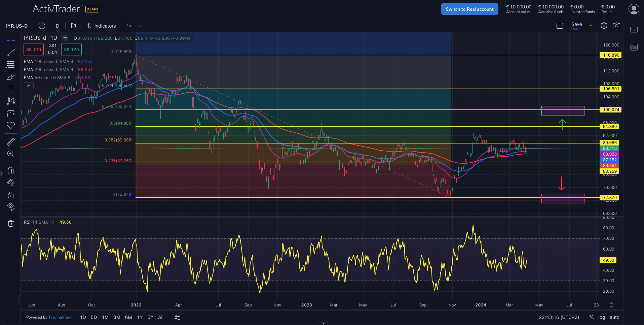Switch timeframe to 1Y
The image size is (644, 325).
pos(140,317)
